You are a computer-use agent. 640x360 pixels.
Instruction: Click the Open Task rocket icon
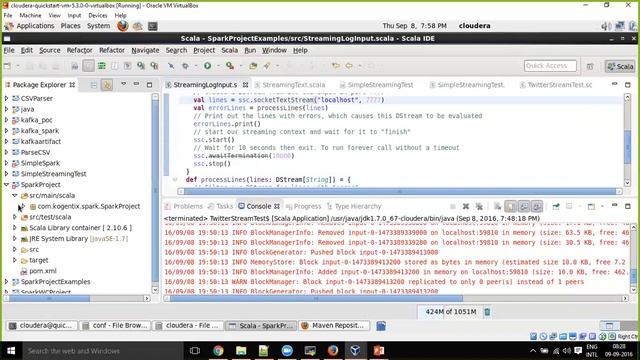click(267, 66)
